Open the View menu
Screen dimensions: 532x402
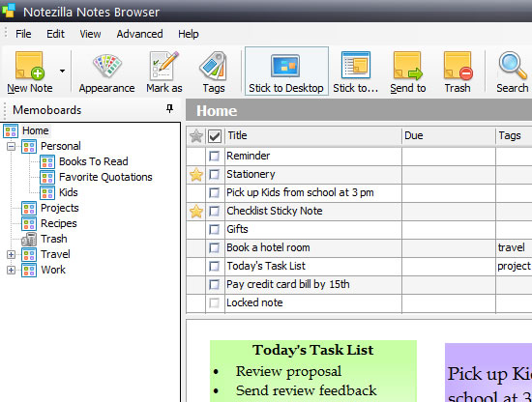coord(90,34)
